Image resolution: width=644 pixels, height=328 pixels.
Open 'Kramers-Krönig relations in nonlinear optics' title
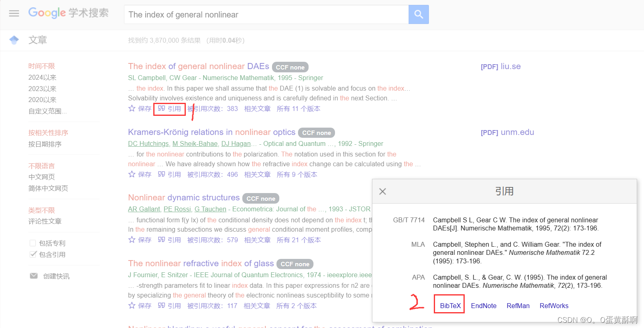coord(211,132)
